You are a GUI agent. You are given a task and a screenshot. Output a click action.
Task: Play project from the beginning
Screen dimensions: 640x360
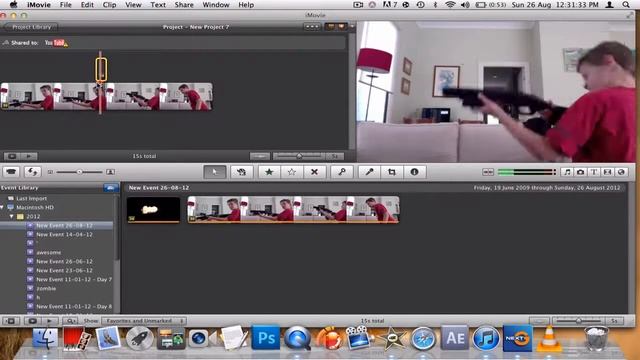coord(29,156)
